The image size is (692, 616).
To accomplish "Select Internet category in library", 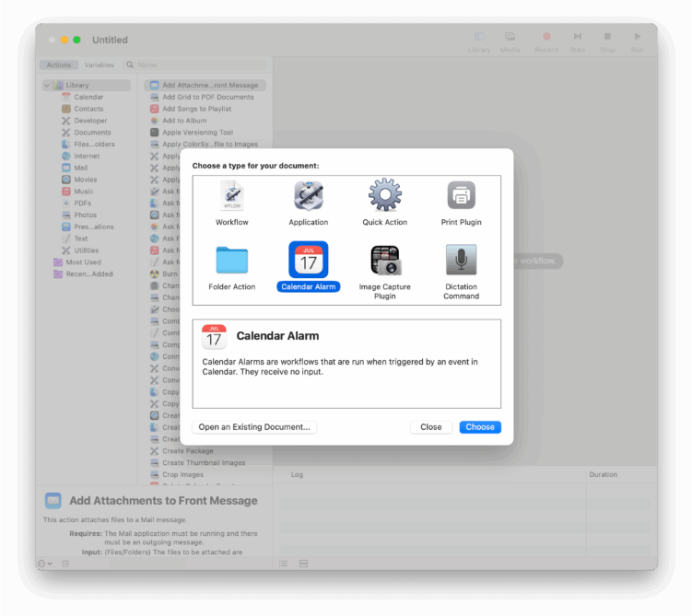I will tap(87, 157).
